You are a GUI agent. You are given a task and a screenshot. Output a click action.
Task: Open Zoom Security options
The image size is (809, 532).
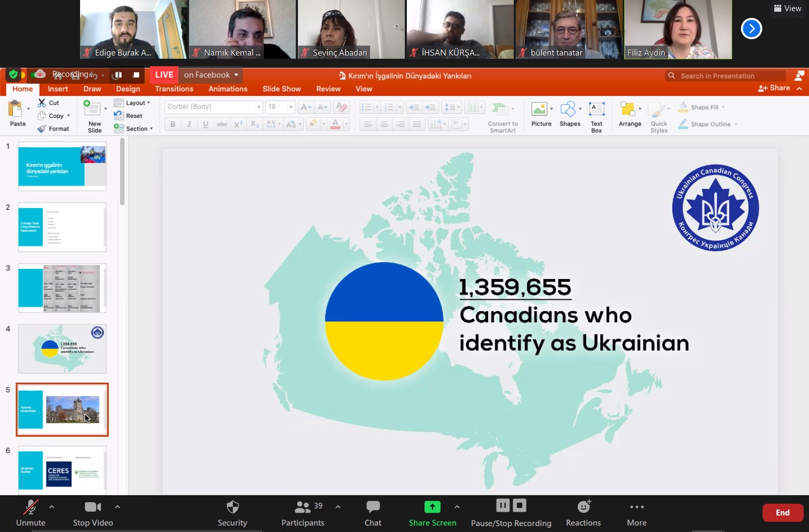click(232, 513)
